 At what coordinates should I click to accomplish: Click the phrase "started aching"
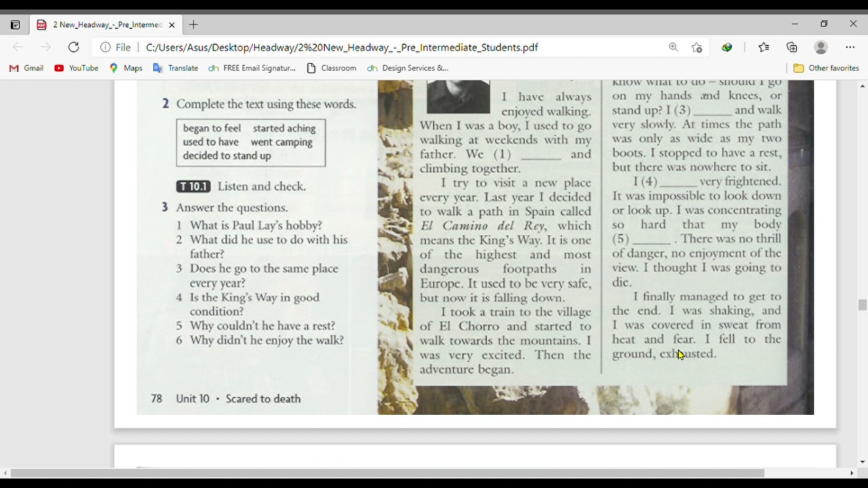284,128
